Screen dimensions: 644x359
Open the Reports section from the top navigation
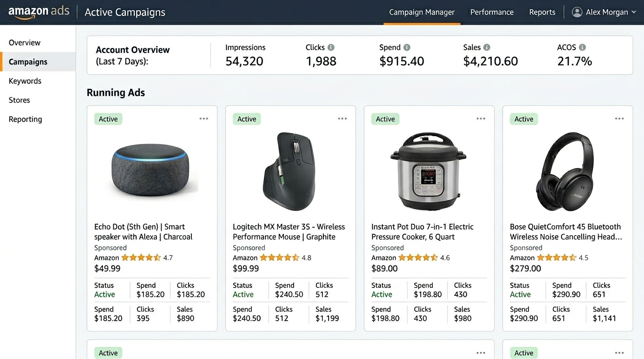click(542, 12)
